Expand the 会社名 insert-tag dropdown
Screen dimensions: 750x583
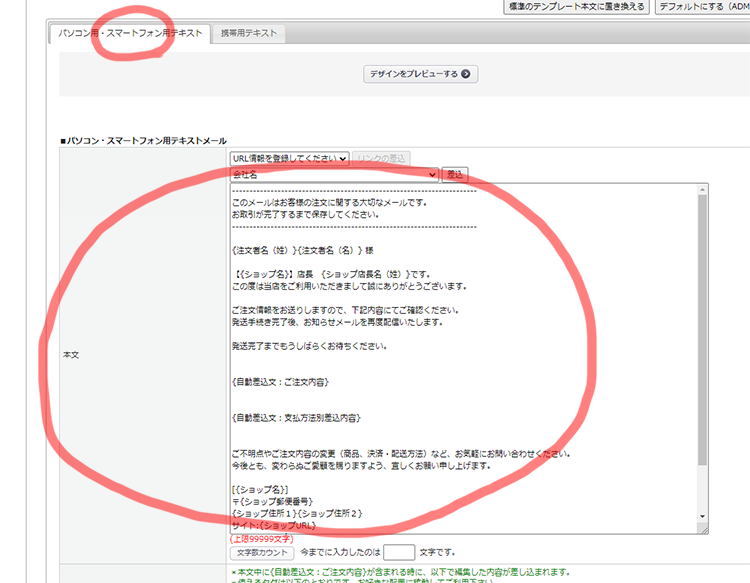click(432, 175)
